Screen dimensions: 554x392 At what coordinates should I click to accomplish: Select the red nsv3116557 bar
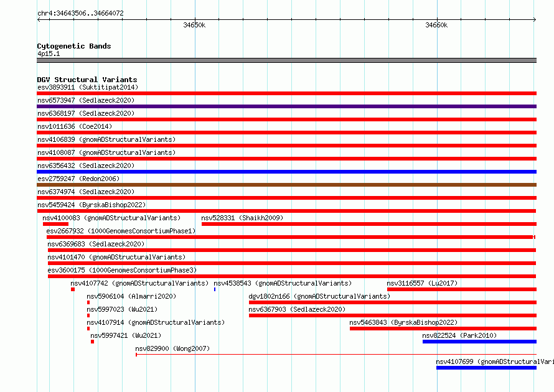coord(462,289)
